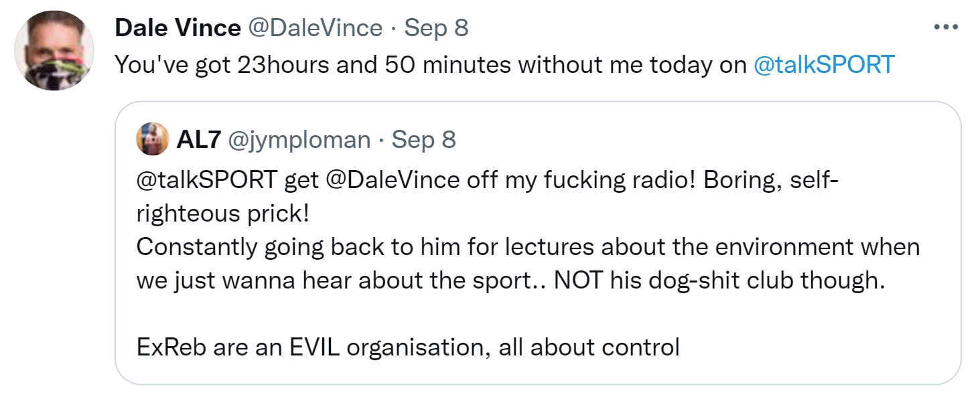The height and width of the screenshot is (403, 980).
Task: Click the AL7 avatar in quoted tweet
Action: 152,139
